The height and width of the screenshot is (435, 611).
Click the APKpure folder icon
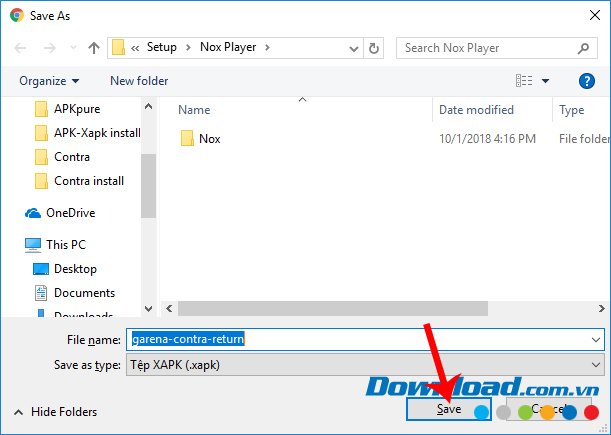pyautogui.click(x=41, y=109)
